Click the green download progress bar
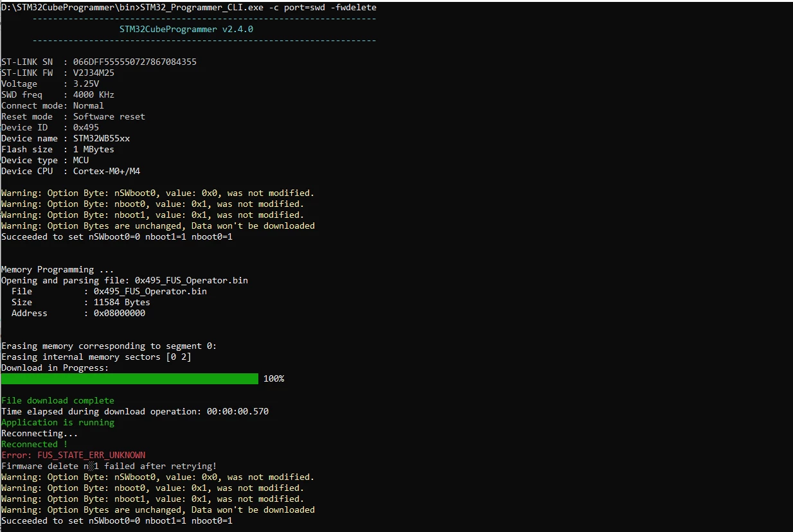Image resolution: width=793 pixels, height=532 pixels. [x=130, y=378]
